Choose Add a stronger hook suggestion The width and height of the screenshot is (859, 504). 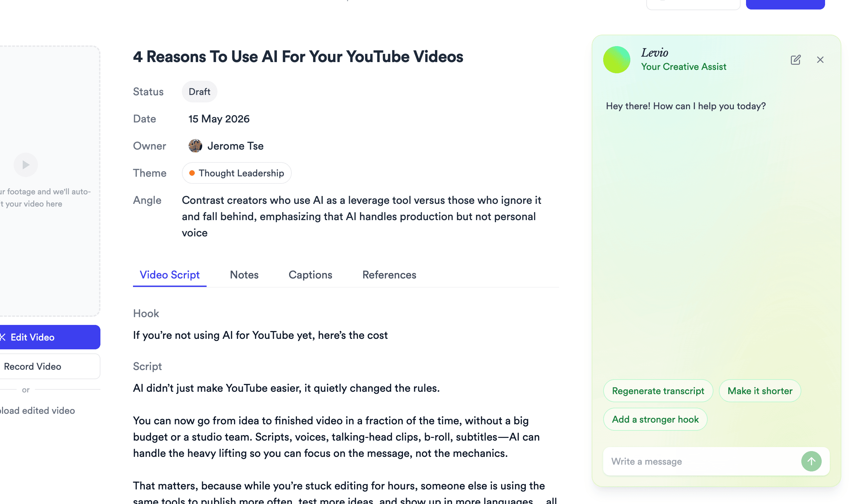pos(655,419)
